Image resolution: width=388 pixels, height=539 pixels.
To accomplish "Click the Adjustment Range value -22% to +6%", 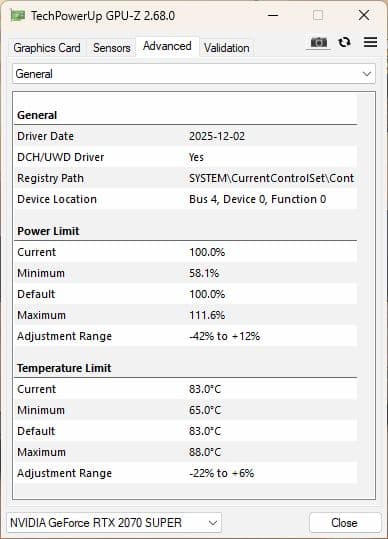I will click(221, 473).
